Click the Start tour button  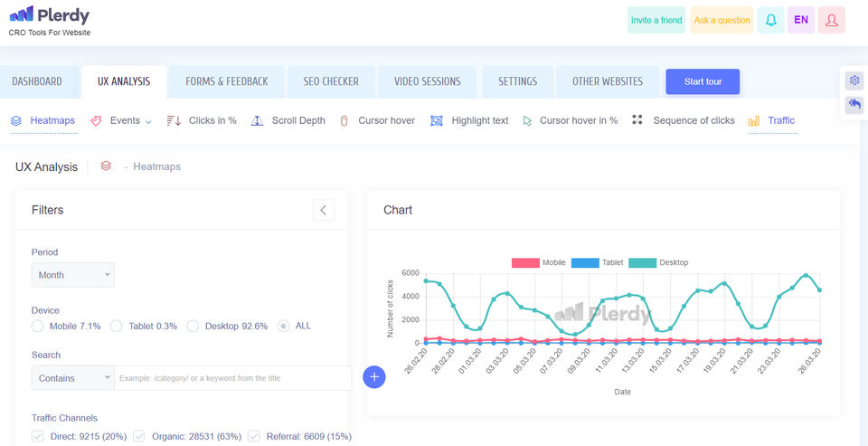(x=703, y=81)
